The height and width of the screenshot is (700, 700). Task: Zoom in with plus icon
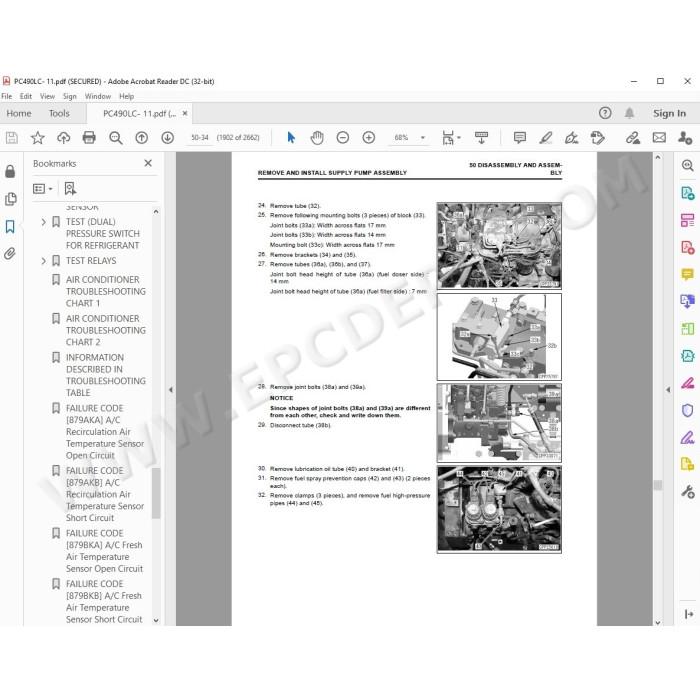pos(369,138)
